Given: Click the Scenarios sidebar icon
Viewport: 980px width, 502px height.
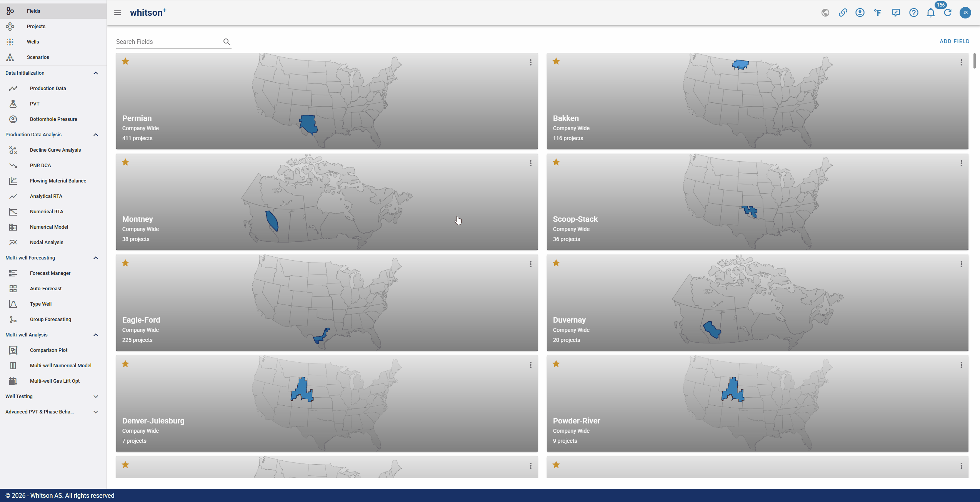Looking at the screenshot, I should tap(10, 57).
